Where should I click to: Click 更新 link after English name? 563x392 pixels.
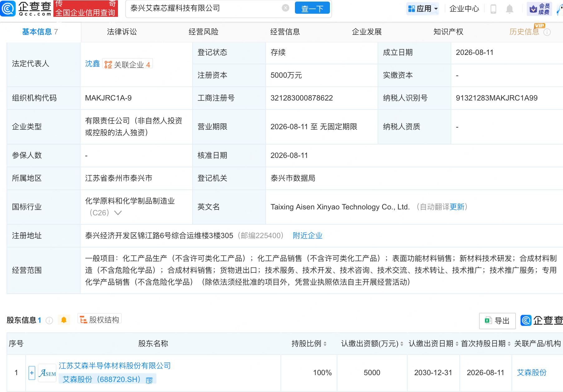pyautogui.click(x=457, y=207)
